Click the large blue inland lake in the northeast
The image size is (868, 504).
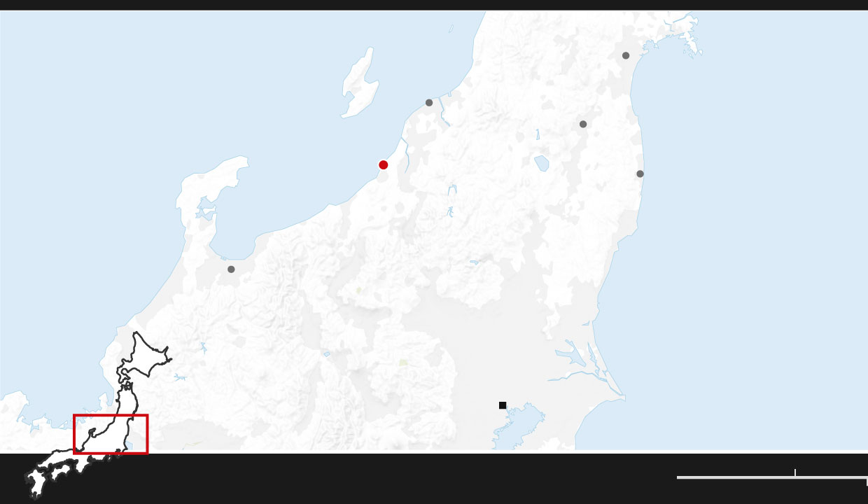[x=541, y=164]
